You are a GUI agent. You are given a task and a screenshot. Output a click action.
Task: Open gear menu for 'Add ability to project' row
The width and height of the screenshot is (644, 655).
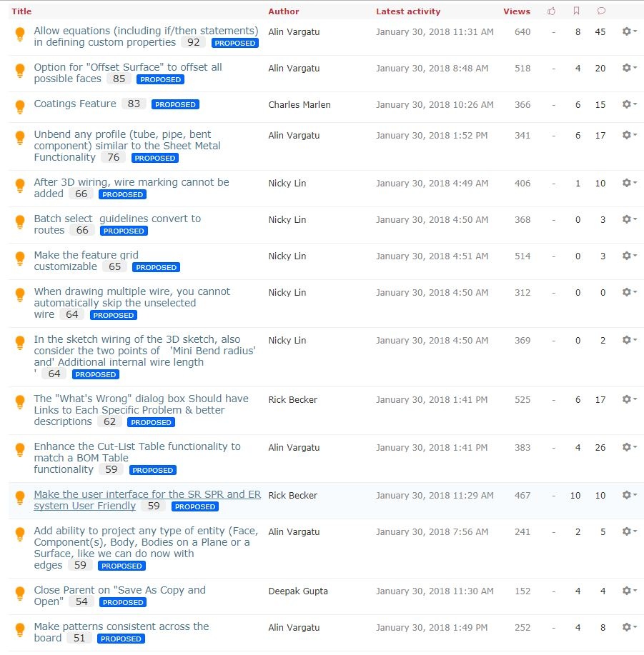(x=630, y=531)
